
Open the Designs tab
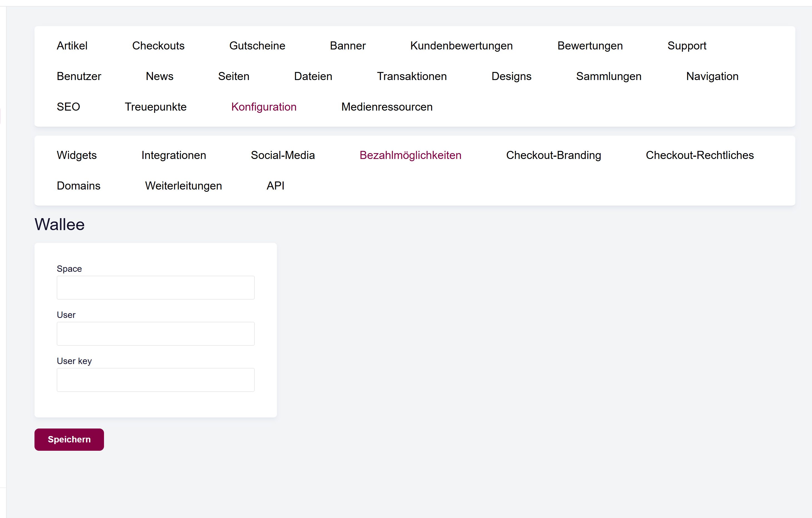coord(511,76)
